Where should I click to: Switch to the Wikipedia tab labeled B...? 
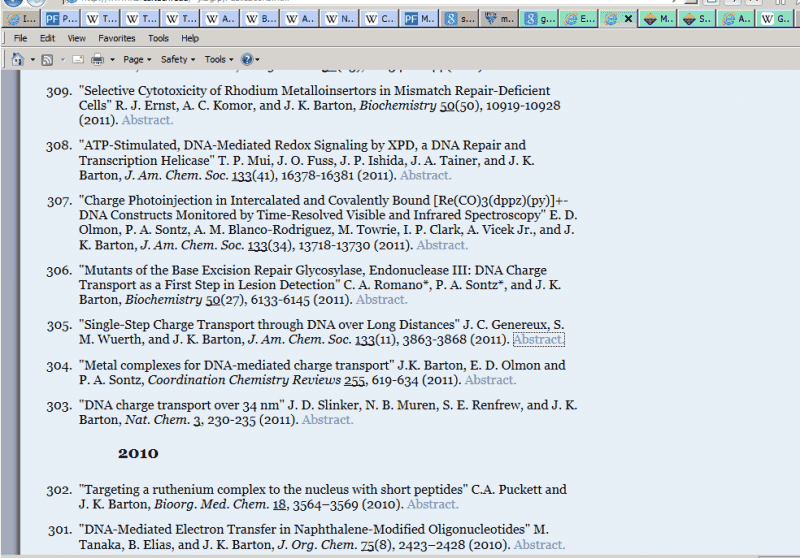coord(261,19)
